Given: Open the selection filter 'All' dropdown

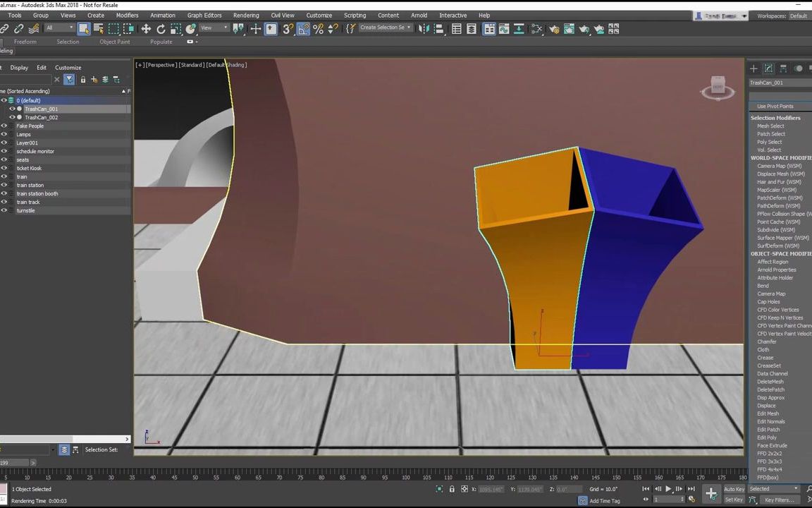Looking at the screenshot, I should pyautogui.click(x=60, y=28).
